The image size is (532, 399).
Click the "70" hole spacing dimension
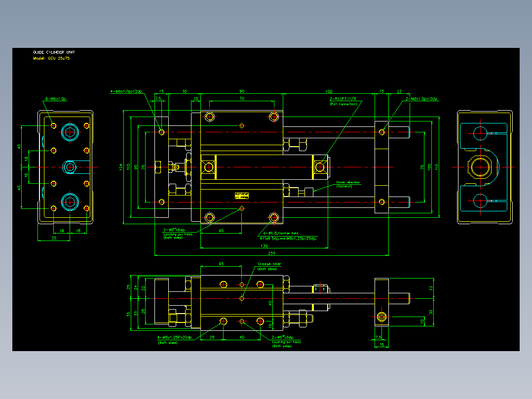click(x=242, y=98)
